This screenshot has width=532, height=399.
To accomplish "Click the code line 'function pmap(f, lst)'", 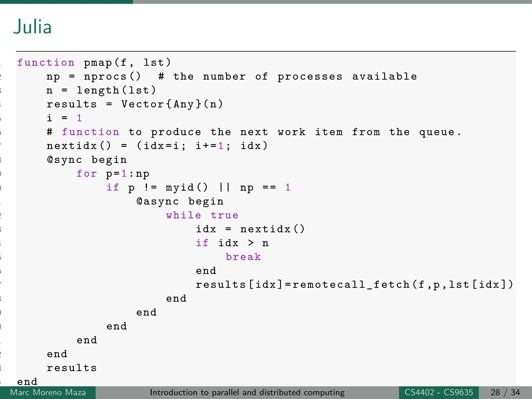I will (94, 63).
